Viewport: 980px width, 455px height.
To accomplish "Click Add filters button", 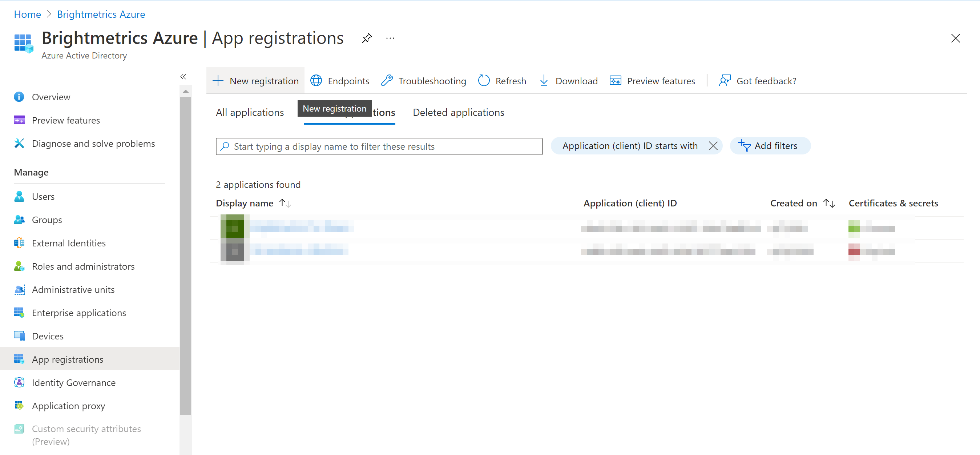I will [770, 146].
